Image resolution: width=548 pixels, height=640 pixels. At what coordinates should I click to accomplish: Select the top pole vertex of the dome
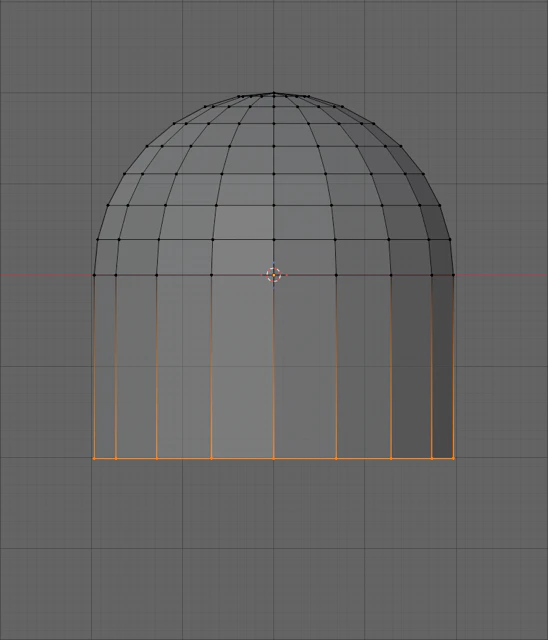point(274,93)
